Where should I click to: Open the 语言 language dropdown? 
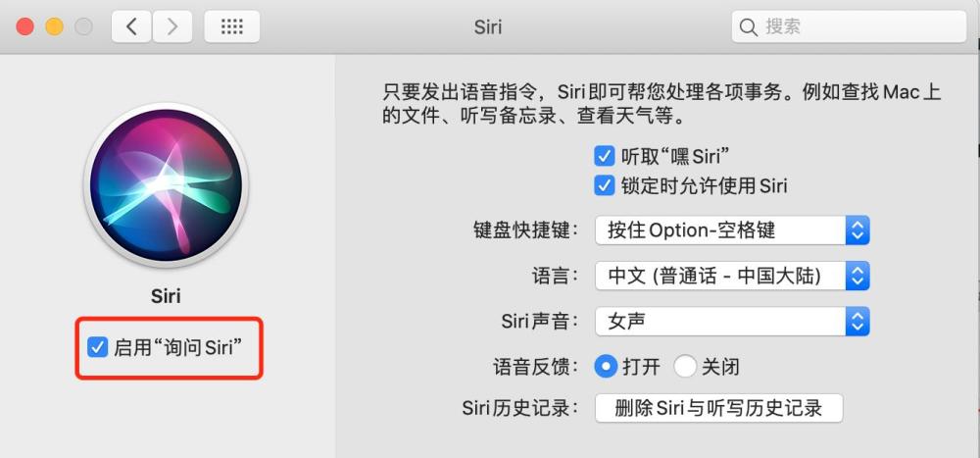coord(732,275)
